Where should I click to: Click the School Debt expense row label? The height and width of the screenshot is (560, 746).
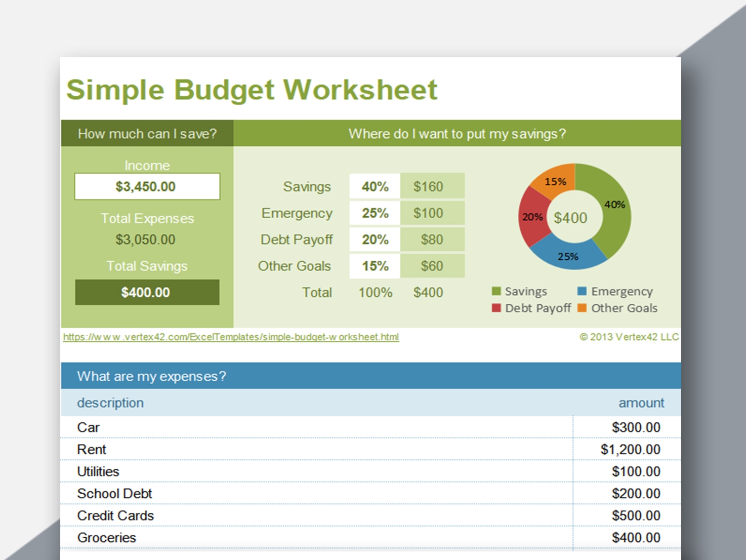114,493
